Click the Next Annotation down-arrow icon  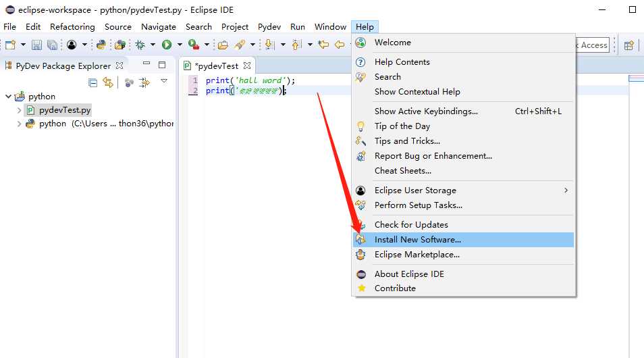pos(269,45)
